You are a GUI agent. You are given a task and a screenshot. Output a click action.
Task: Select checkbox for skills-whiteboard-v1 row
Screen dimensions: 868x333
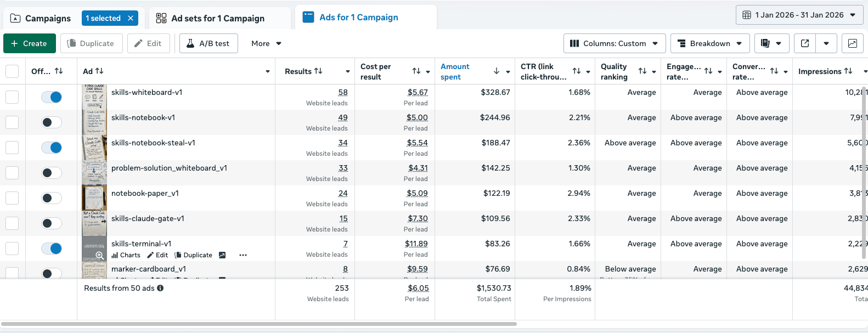click(x=12, y=97)
